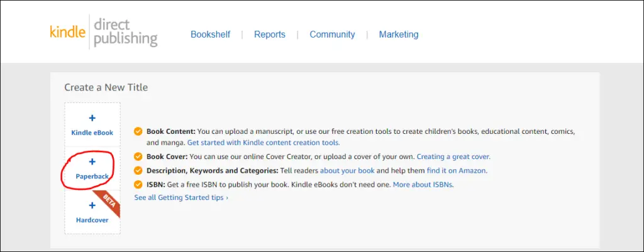Click the orange checkmark beside Book Cover
Image resolution: width=644 pixels, height=252 pixels.
click(x=138, y=156)
